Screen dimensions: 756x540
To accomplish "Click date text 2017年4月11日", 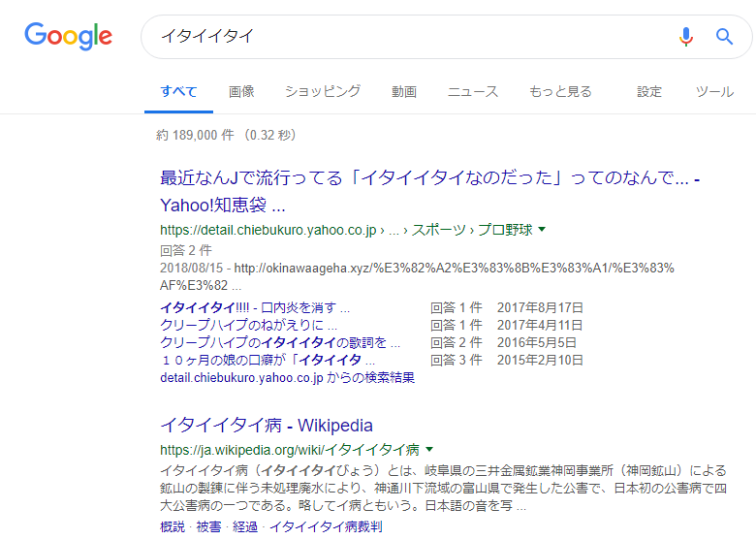I will coord(540,325).
